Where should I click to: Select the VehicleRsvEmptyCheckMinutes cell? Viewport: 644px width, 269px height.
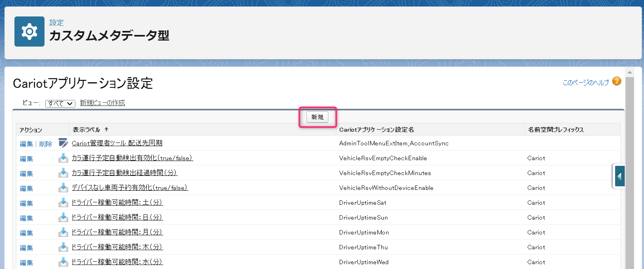click(385, 173)
